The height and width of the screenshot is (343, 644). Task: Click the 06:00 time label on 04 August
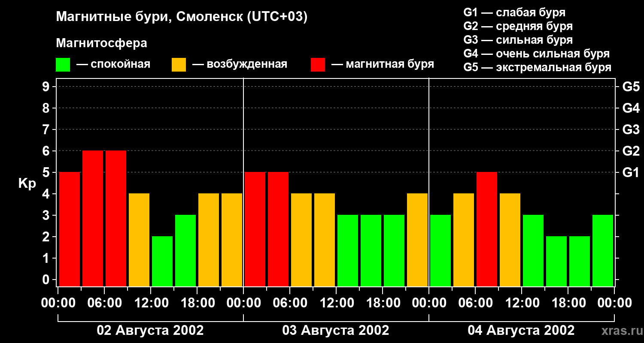[x=475, y=303]
